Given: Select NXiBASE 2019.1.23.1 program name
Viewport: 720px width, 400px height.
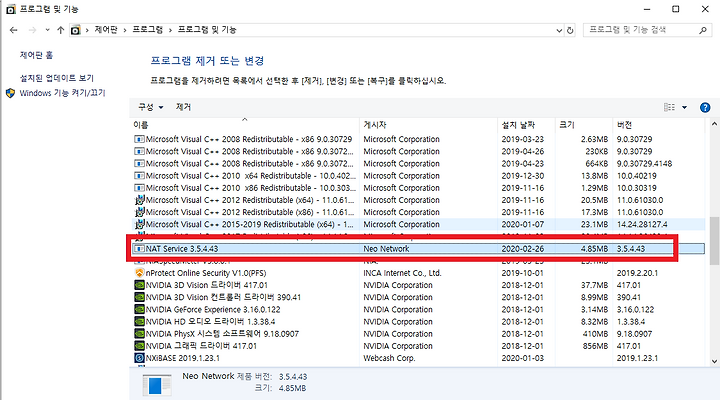Looking at the screenshot, I should pos(183,358).
